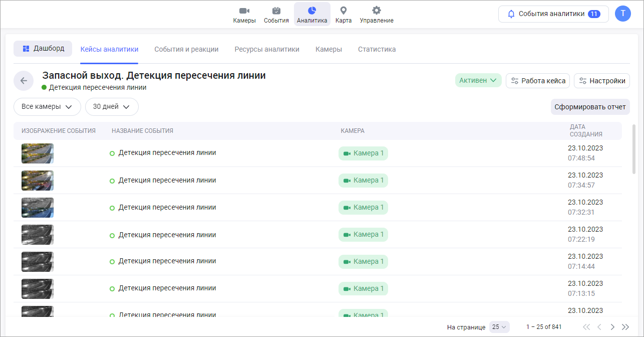Open the Events calendar icon
644x337 pixels.
coord(276,11)
